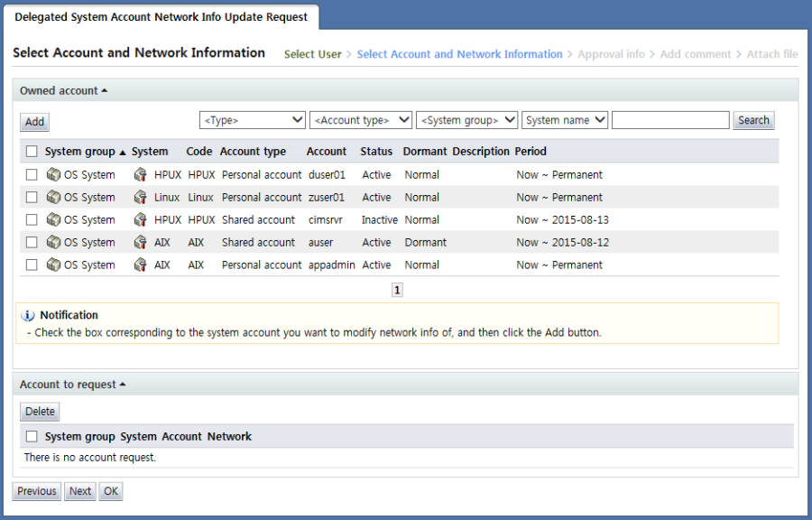Click the Notification info icon
Image resolution: width=812 pixels, height=520 pixels.
[x=25, y=315]
